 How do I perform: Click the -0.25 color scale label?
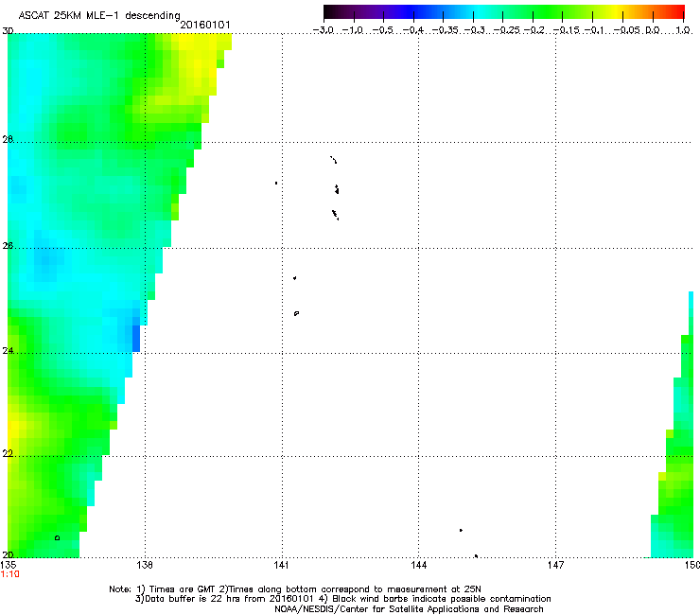pyautogui.click(x=507, y=30)
